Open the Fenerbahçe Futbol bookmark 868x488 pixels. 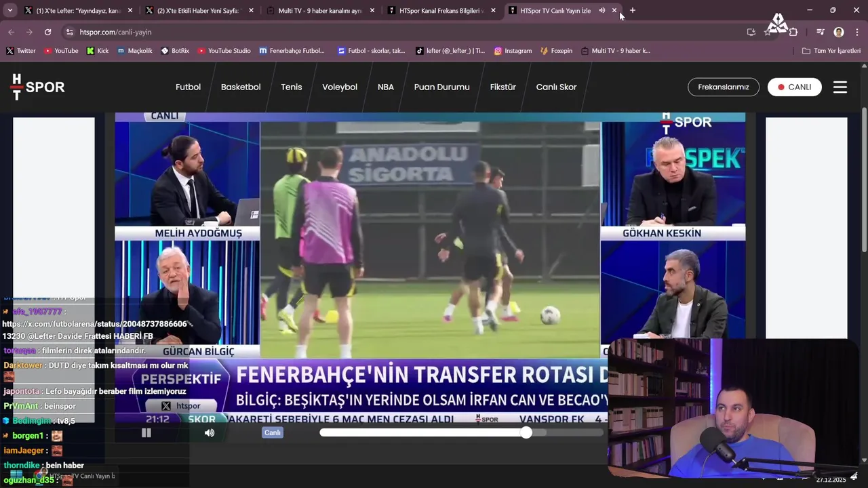click(x=292, y=51)
